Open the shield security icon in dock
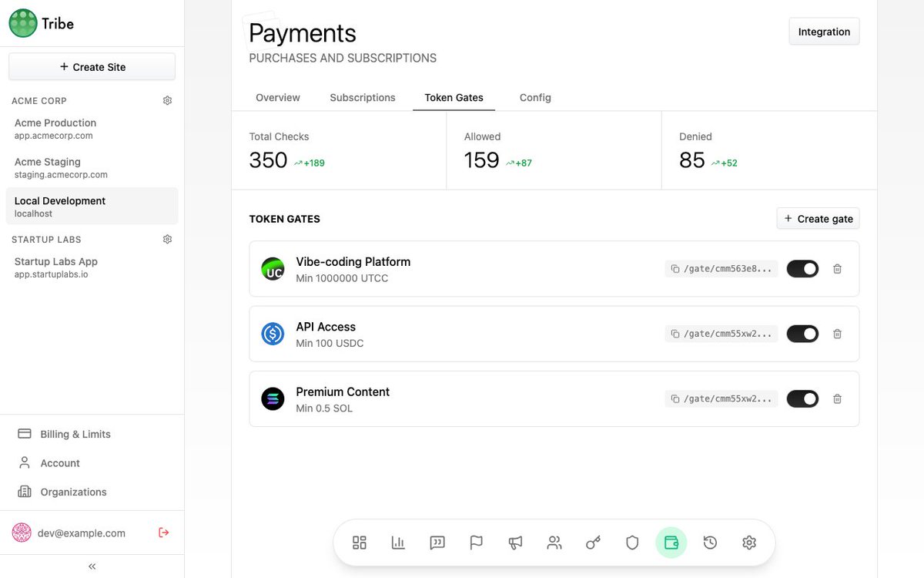Viewport: 924px width, 578px height. point(632,543)
